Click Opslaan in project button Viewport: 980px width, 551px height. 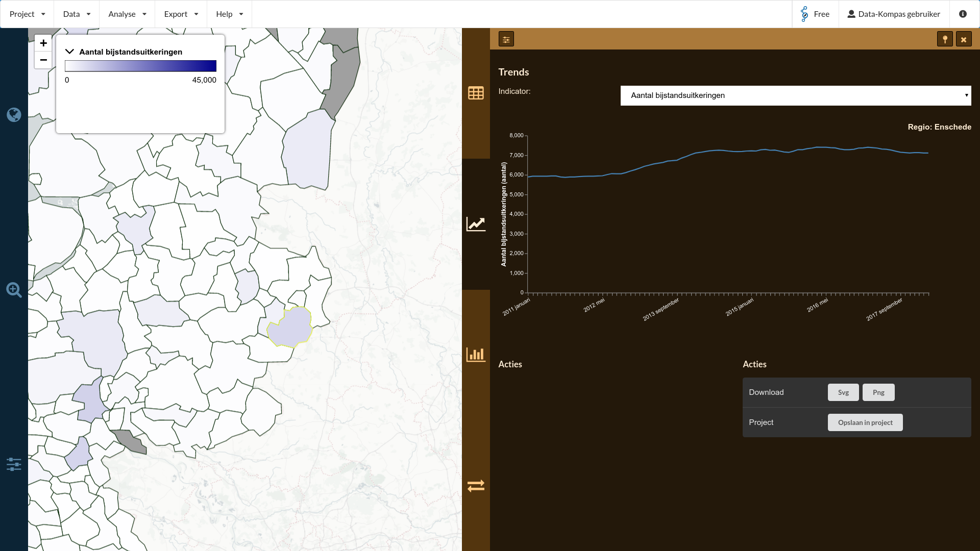865,422
